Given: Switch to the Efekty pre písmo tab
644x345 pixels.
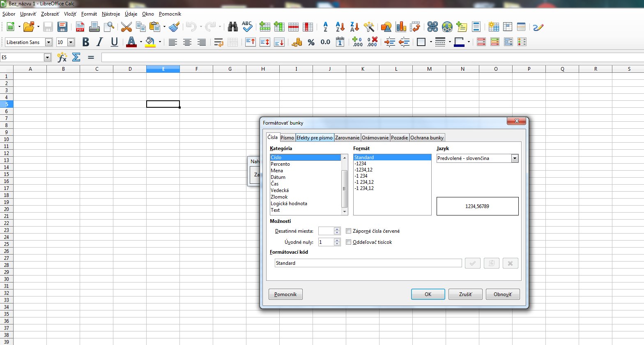Looking at the screenshot, I should [315, 138].
